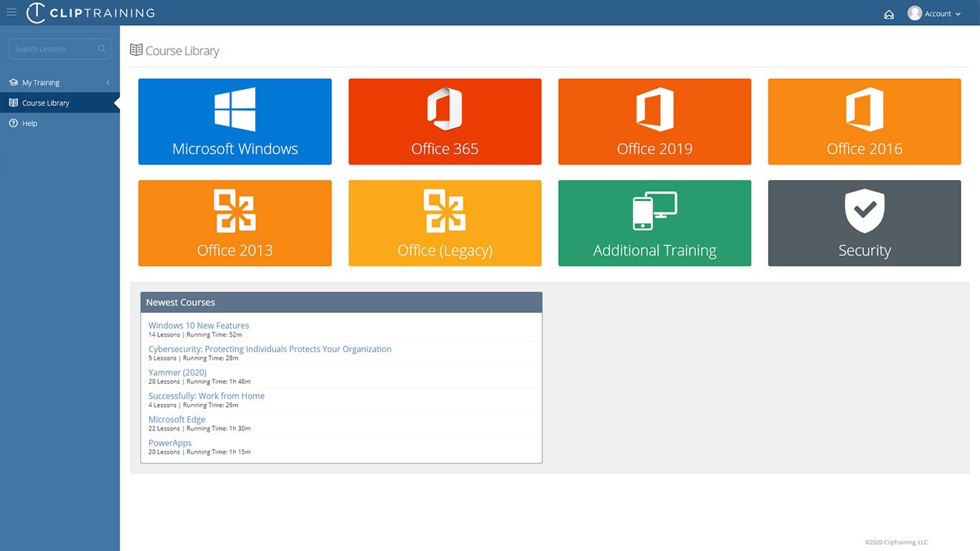Toggle the hamburger menu icon

[11, 12]
